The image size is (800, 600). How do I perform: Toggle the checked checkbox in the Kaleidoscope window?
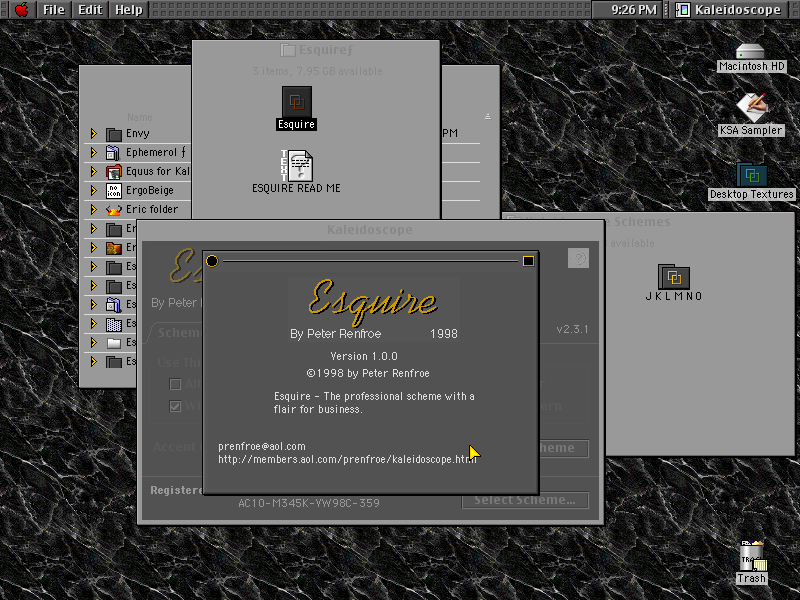pyautogui.click(x=175, y=406)
